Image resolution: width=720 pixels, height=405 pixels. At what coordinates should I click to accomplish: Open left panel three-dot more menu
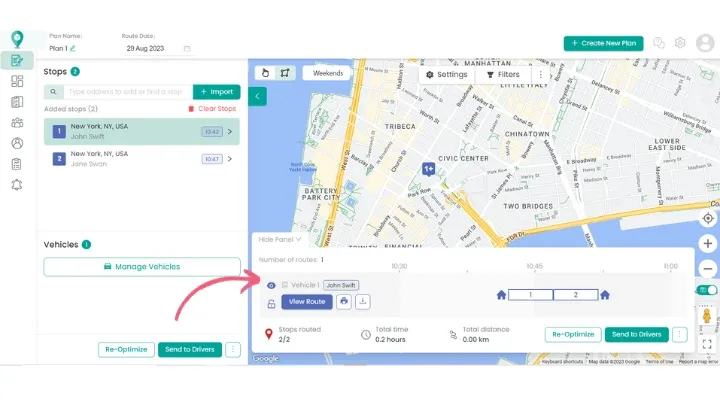click(x=233, y=349)
